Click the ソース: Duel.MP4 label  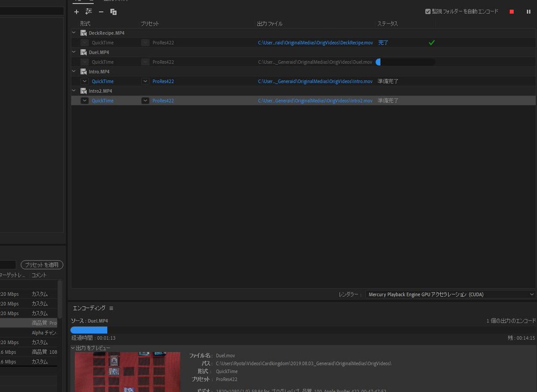tap(89, 321)
